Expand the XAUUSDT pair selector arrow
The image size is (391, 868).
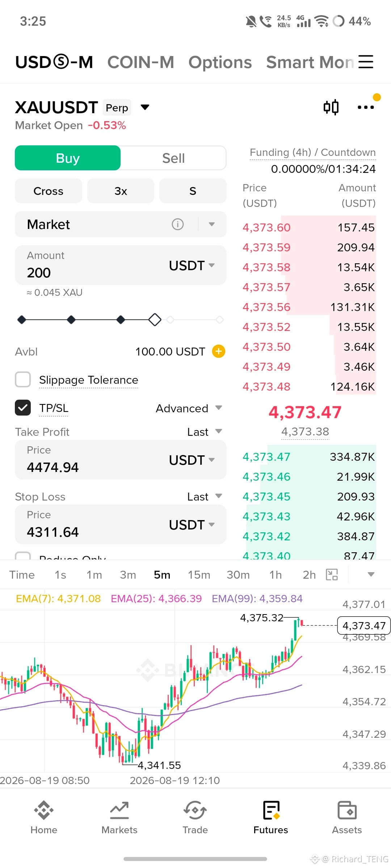(x=145, y=107)
